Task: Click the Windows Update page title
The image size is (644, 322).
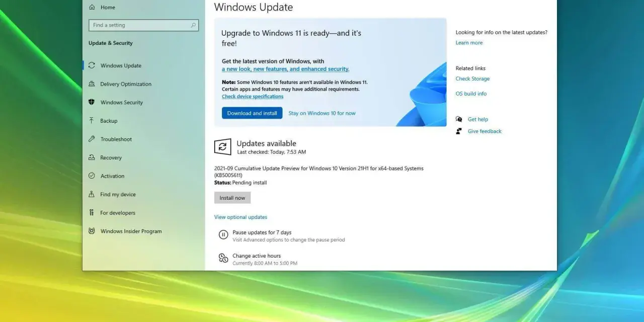Action: click(254, 7)
